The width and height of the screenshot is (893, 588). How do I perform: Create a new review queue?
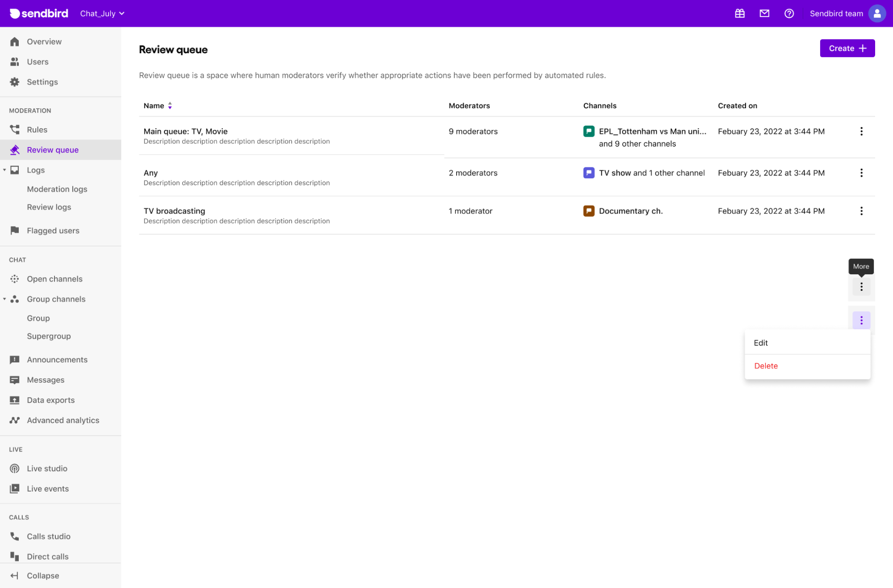point(847,48)
